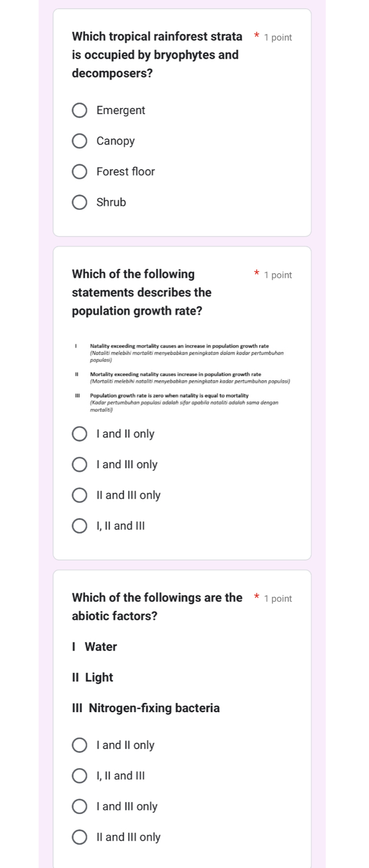Select 'I and II only' for population growth
Image resolution: width=369 pixels, height=868 pixels.
(x=79, y=434)
